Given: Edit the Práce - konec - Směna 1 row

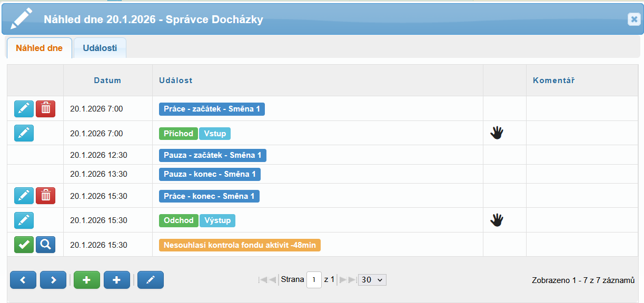Looking at the screenshot, I should click(24, 196).
